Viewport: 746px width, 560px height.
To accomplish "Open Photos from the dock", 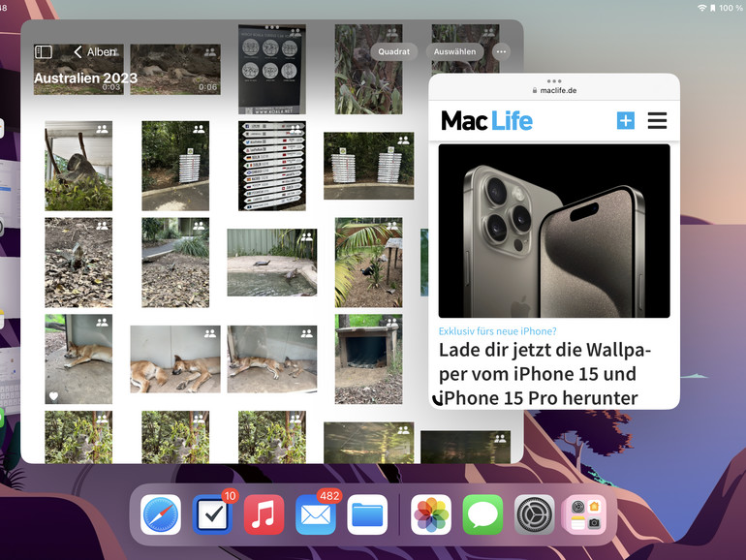I will point(431,514).
